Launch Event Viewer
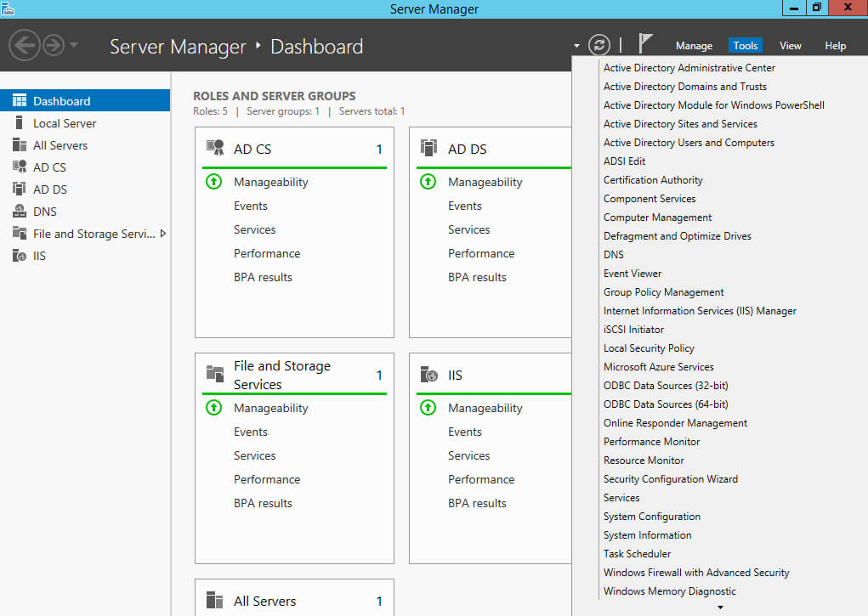 [x=633, y=274]
